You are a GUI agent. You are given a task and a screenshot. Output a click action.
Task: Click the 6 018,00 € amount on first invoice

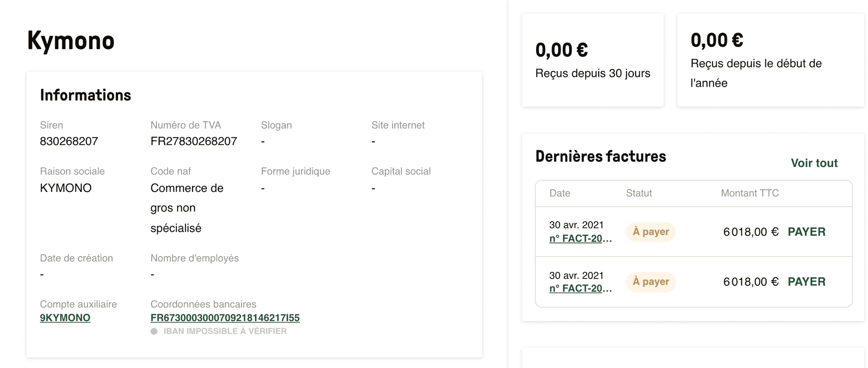click(750, 232)
